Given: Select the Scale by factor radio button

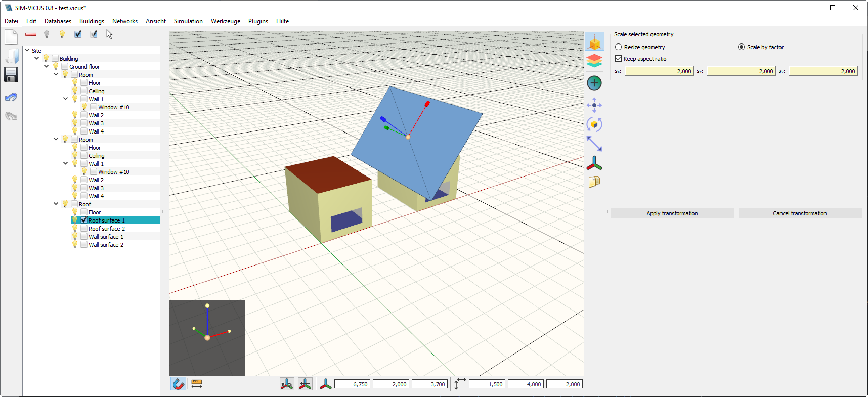Looking at the screenshot, I should (x=741, y=47).
